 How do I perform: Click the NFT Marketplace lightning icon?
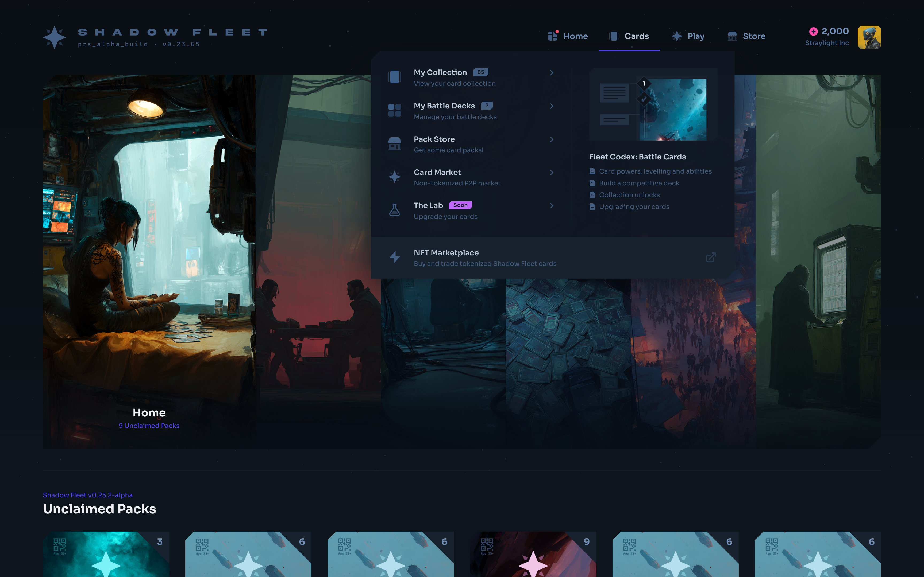click(395, 258)
